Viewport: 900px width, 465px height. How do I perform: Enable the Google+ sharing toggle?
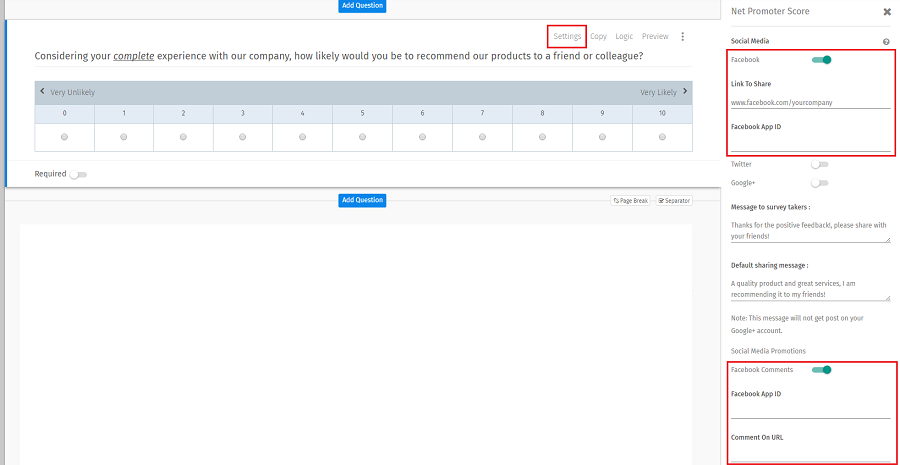pos(819,183)
